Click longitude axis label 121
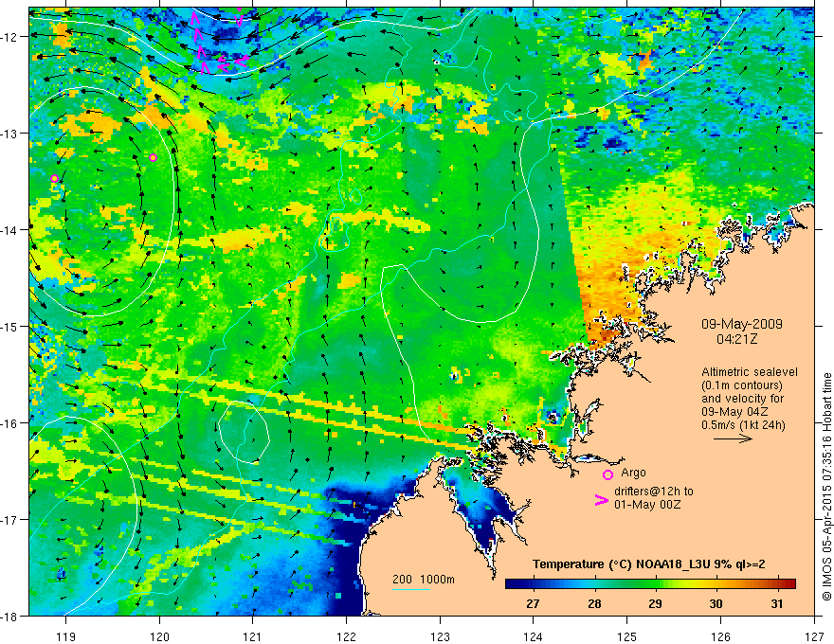 click(x=253, y=636)
